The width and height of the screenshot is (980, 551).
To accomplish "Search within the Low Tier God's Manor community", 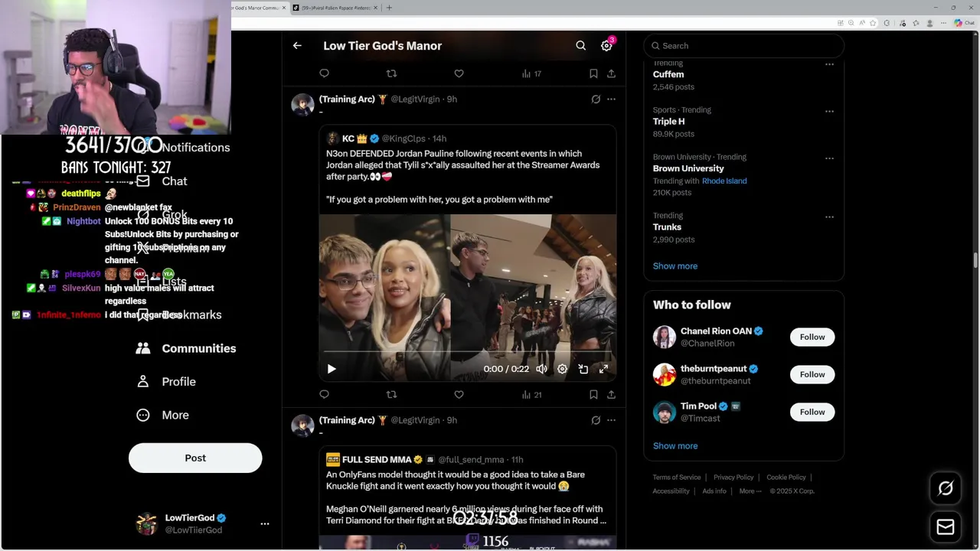I will 580,46.
